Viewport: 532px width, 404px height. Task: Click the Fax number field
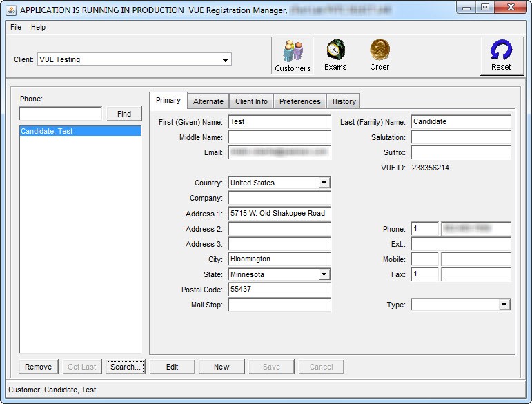click(x=476, y=274)
